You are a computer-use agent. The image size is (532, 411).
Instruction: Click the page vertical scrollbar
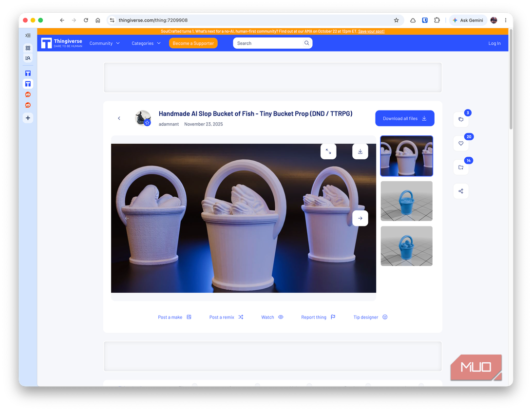point(511,79)
